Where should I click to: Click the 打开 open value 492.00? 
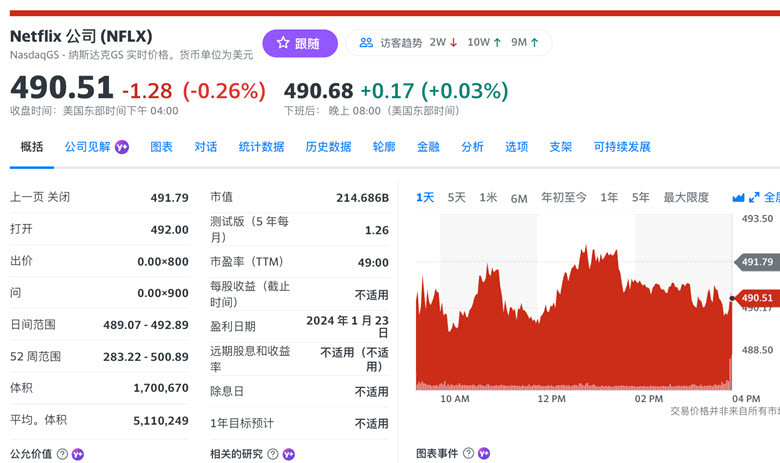click(x=170, y=230)
